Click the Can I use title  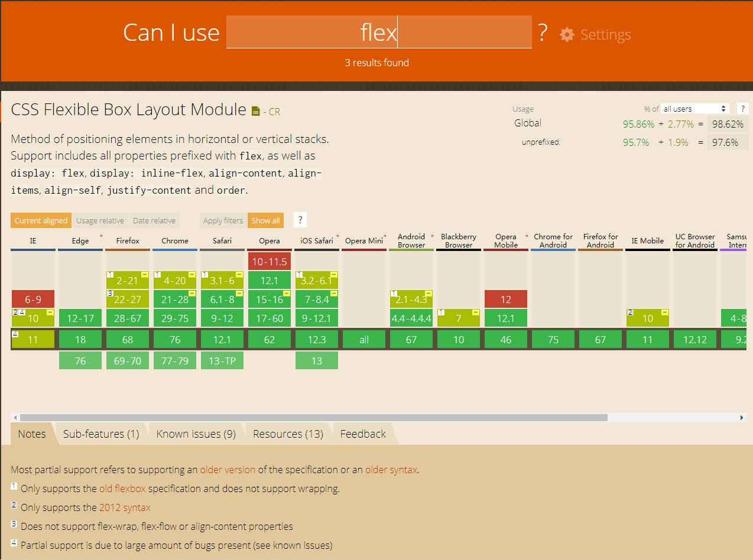(x=171, y=32)
